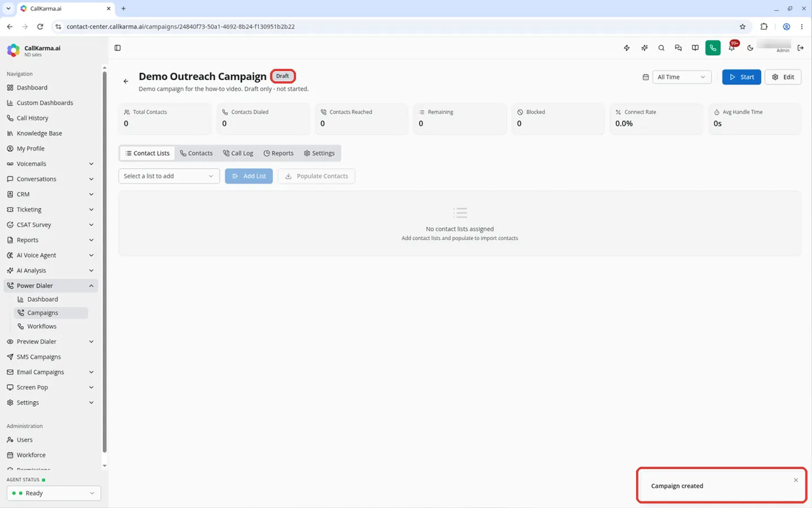The image size is (812, 508).
Task: Open Knowledge Base in sidebar
Action: (50, 133)
